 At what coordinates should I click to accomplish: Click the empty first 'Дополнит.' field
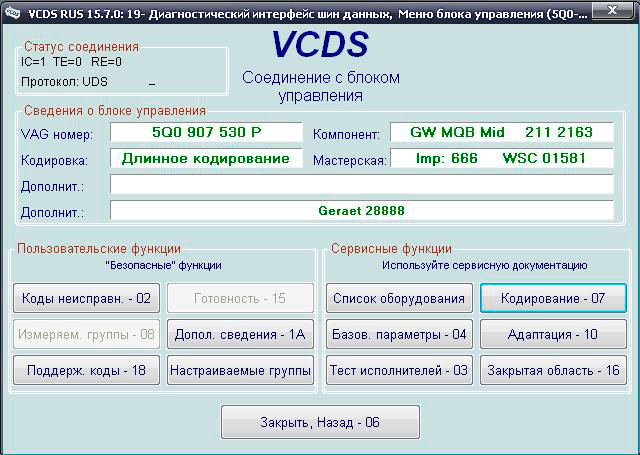(x=361, y=185)
